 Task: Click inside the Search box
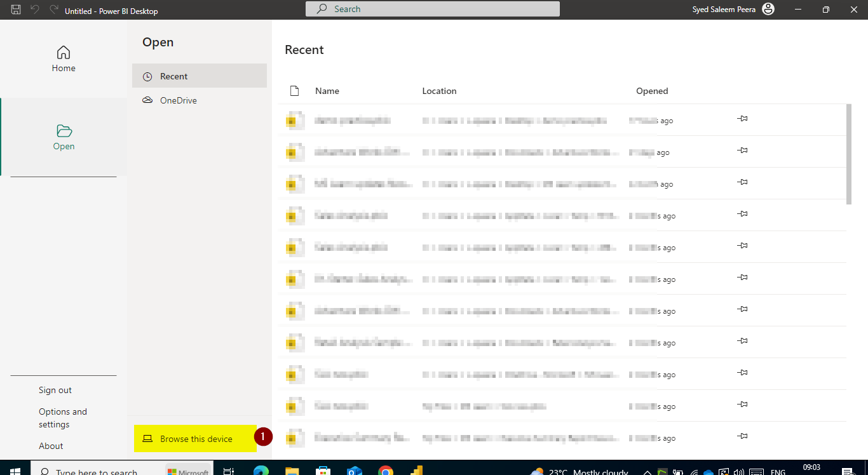coord(433,9)
